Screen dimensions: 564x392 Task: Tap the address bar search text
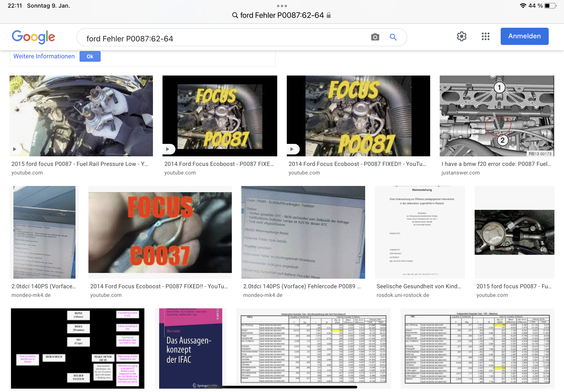coord(282,15)
